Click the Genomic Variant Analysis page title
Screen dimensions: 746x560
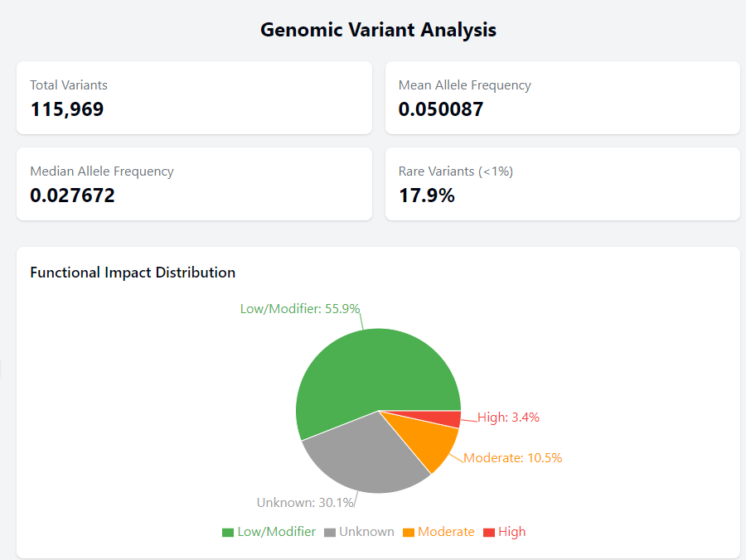[378, 30]
